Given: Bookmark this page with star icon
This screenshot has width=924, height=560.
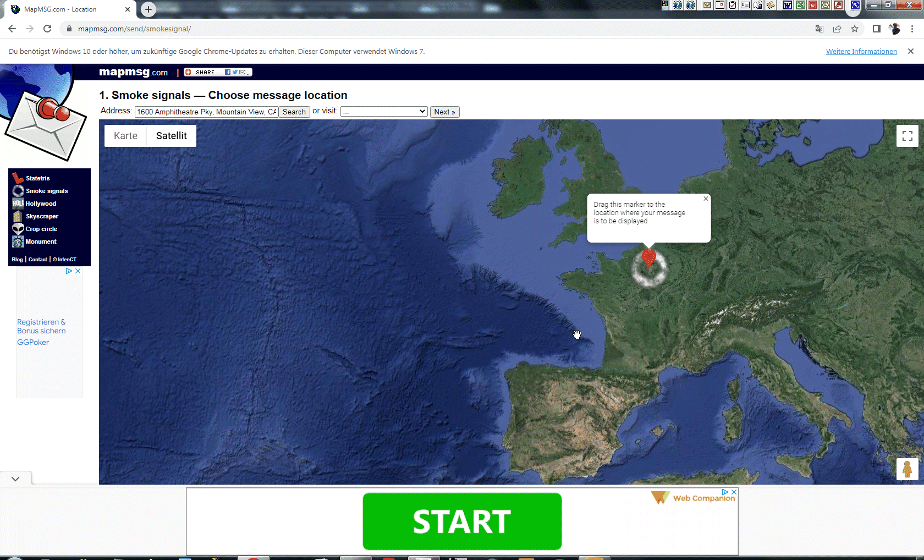Looking at the screenshot, I should [x=855, y=29].
